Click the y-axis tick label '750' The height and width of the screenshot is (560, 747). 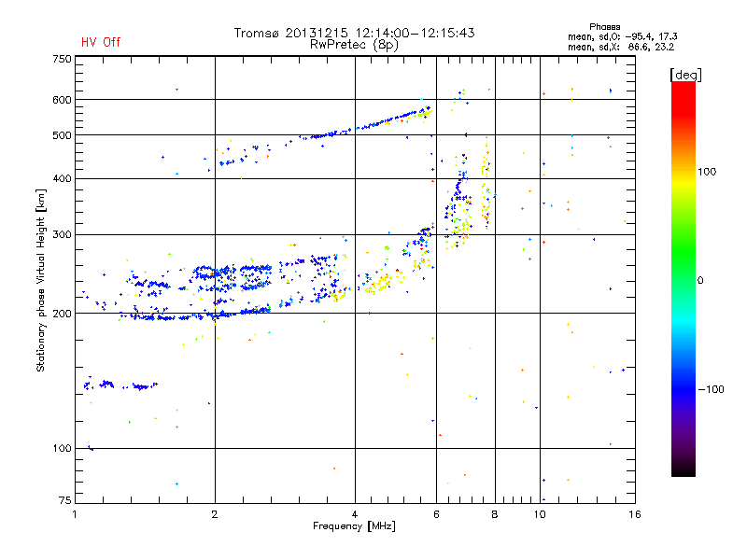pos(62,59)
